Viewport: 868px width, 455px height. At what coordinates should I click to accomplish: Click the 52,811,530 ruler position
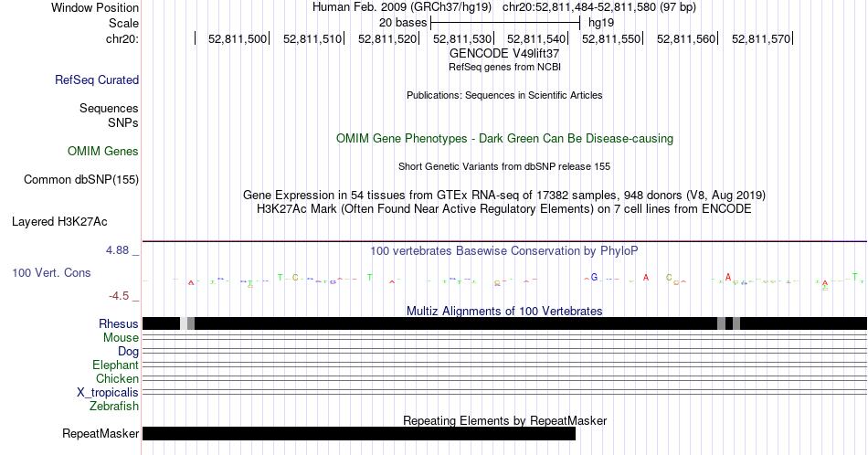pyautogui.click(x=462, y=38)
